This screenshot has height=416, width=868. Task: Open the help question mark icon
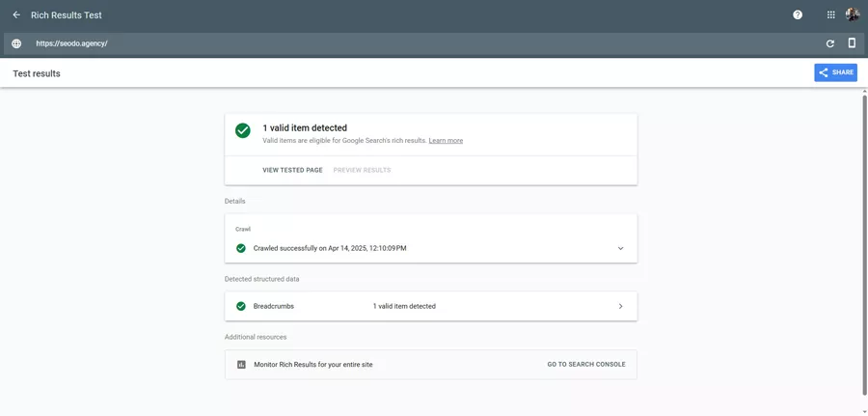(798, 15)
